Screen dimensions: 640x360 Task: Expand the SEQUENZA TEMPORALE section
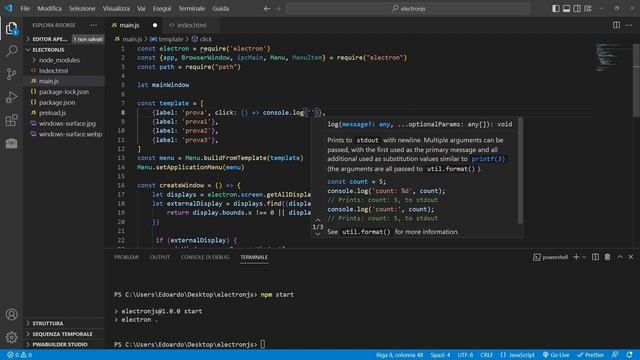click(64, 334)
